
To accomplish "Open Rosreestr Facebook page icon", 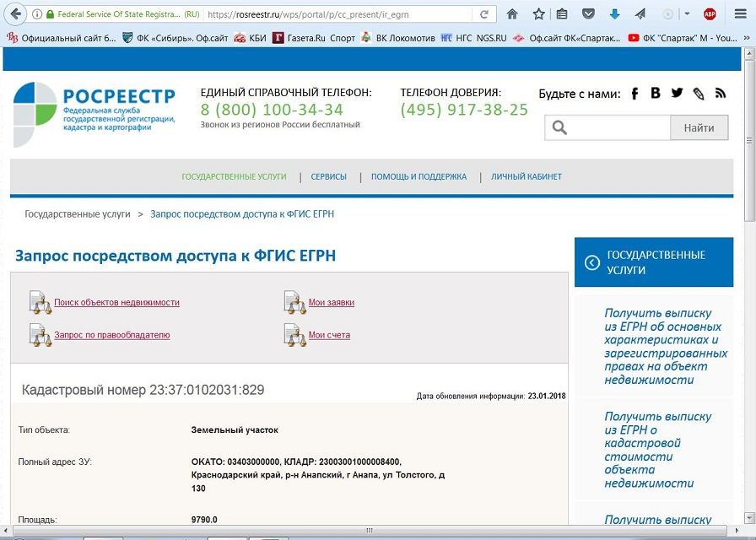I will (x=634, y=93).
